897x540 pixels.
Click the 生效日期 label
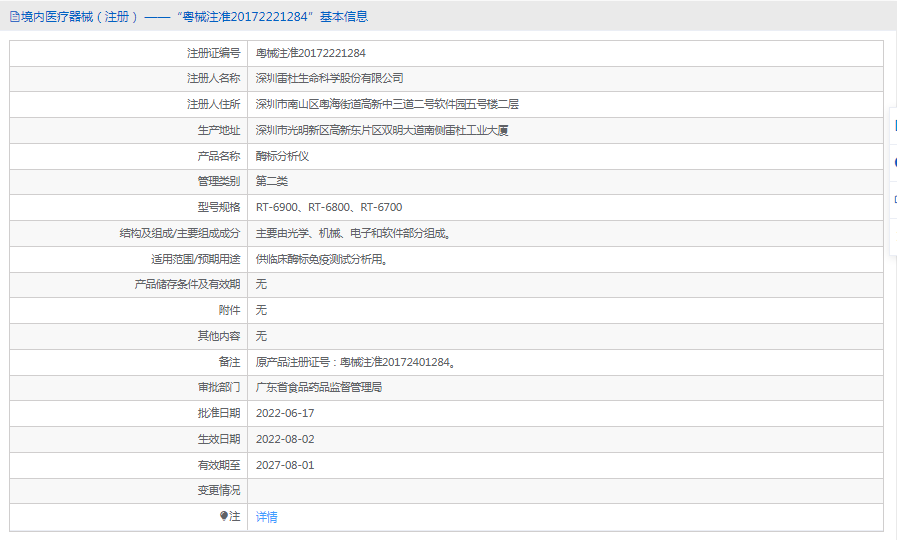coord(219,439)
